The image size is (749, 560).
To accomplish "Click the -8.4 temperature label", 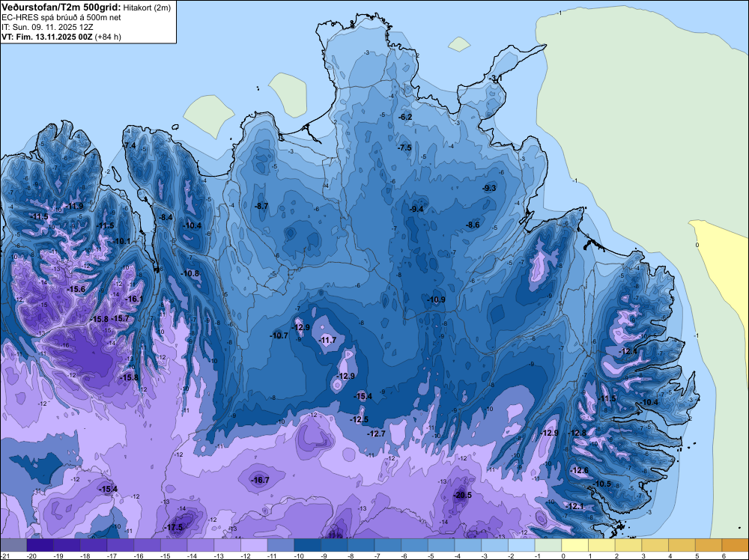I will coord(166,217).
